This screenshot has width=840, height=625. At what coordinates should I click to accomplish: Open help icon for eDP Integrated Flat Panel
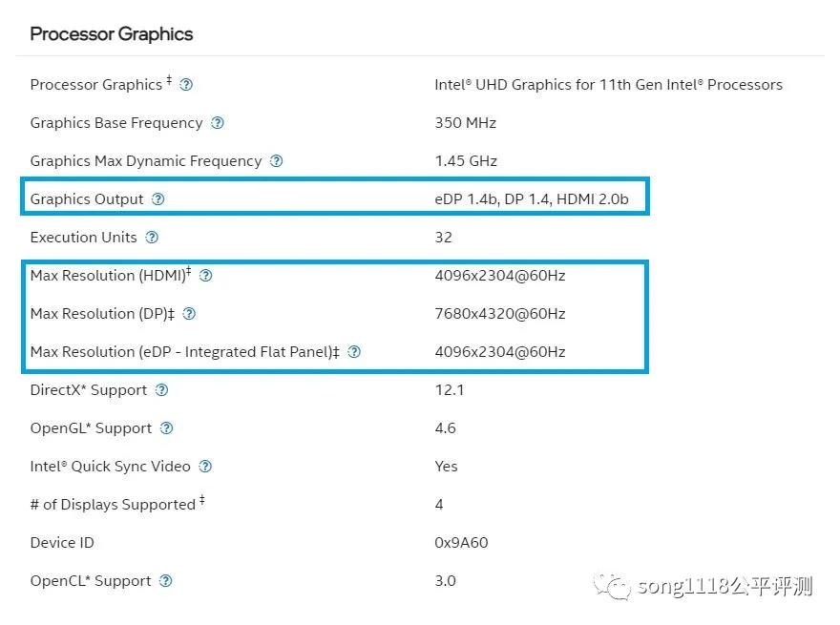[354, 352]
